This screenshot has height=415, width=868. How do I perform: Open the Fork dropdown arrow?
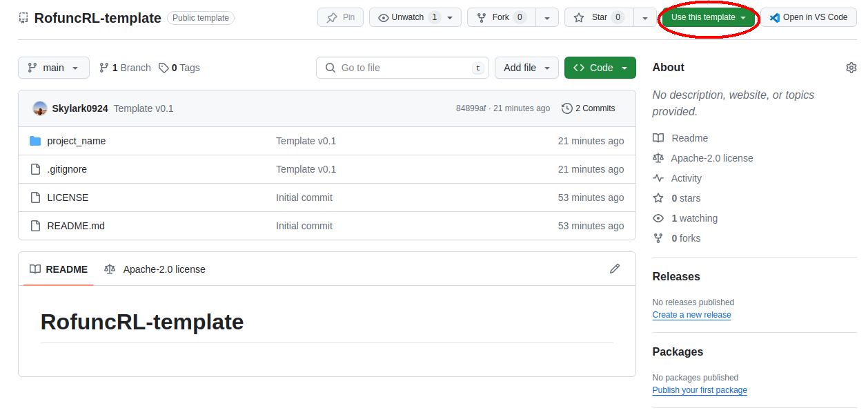[x=547, y=17]
